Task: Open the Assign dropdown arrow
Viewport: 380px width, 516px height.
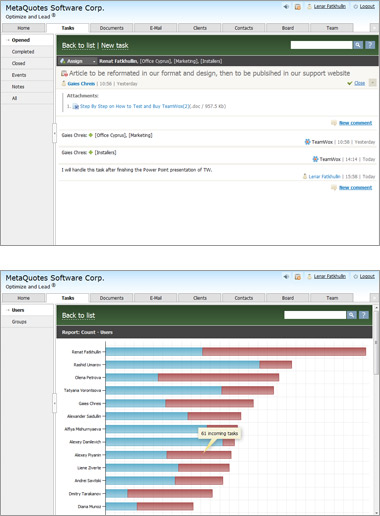Action: pos(94,61)
